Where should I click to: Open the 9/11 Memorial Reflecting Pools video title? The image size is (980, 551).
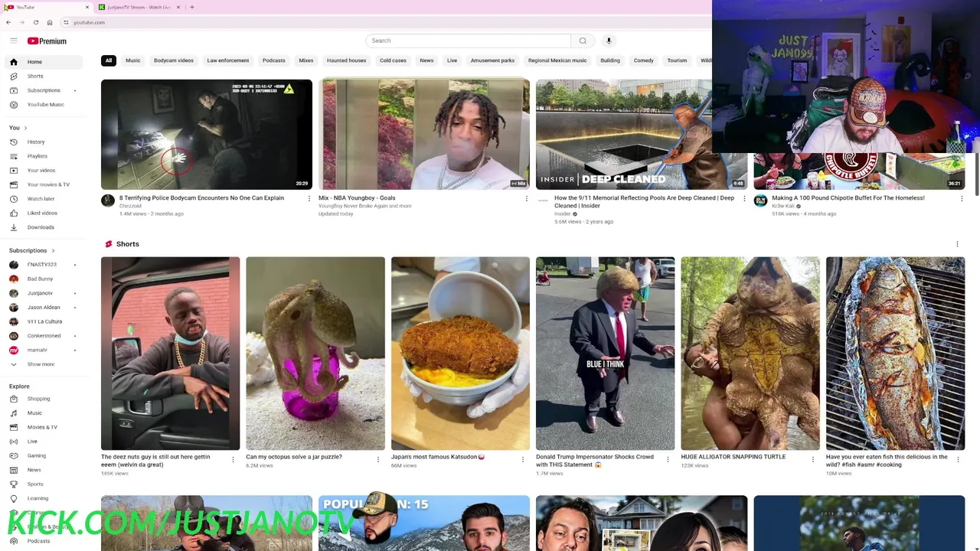click(644, 201)
